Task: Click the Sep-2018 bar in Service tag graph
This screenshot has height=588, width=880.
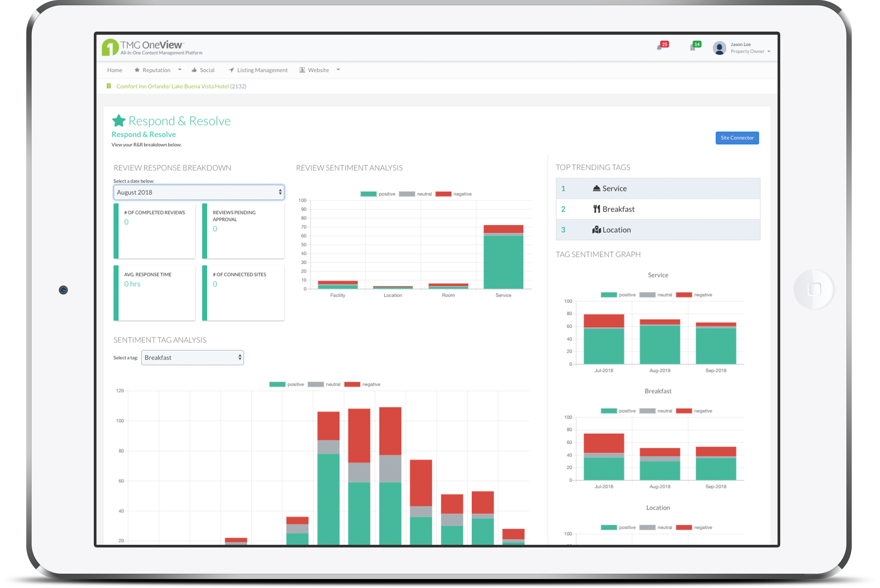Action: (716, 343)
